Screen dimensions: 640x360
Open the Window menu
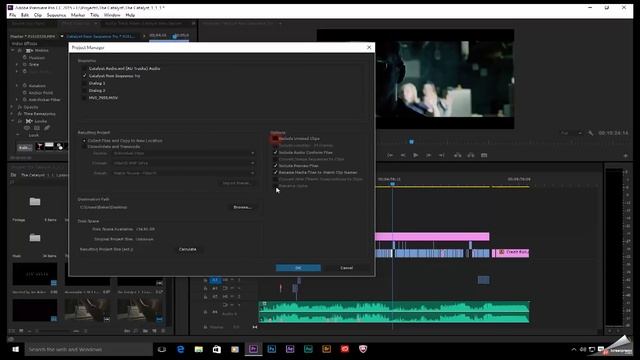click(x=112, y=15)
